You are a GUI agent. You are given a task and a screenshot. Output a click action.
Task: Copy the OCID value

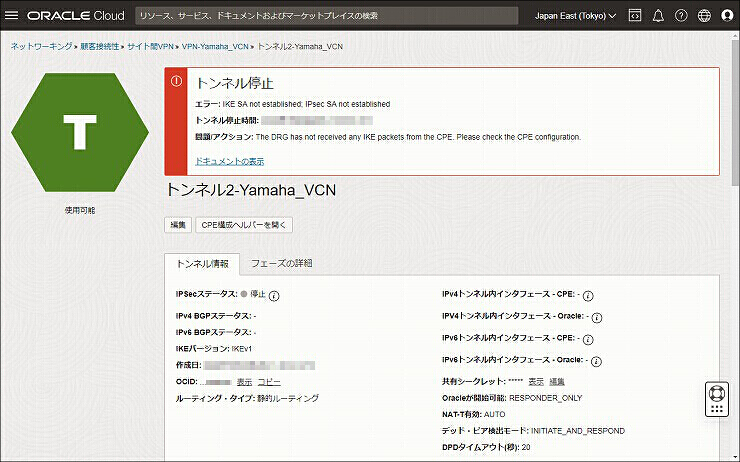[269, 382]
